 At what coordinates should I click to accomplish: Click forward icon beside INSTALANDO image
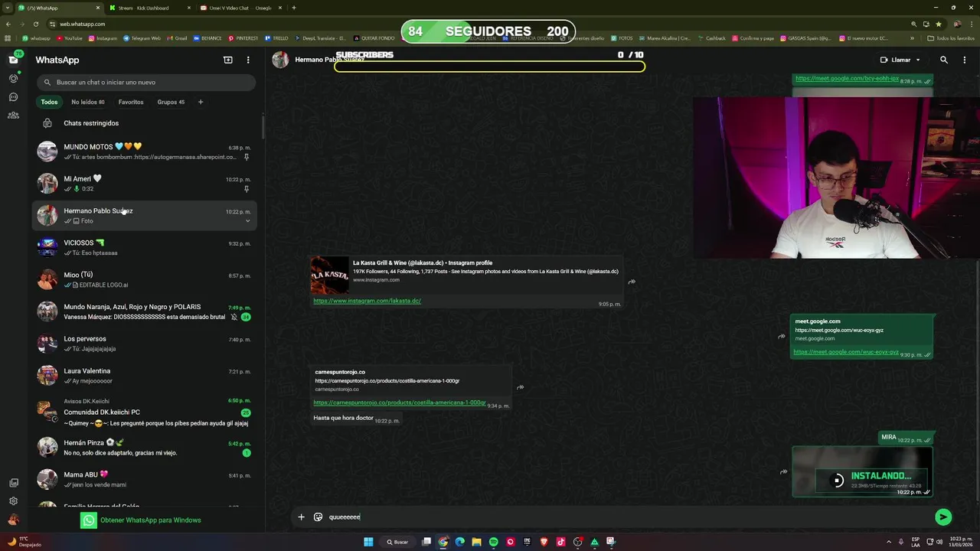click(x=783, y=471)
